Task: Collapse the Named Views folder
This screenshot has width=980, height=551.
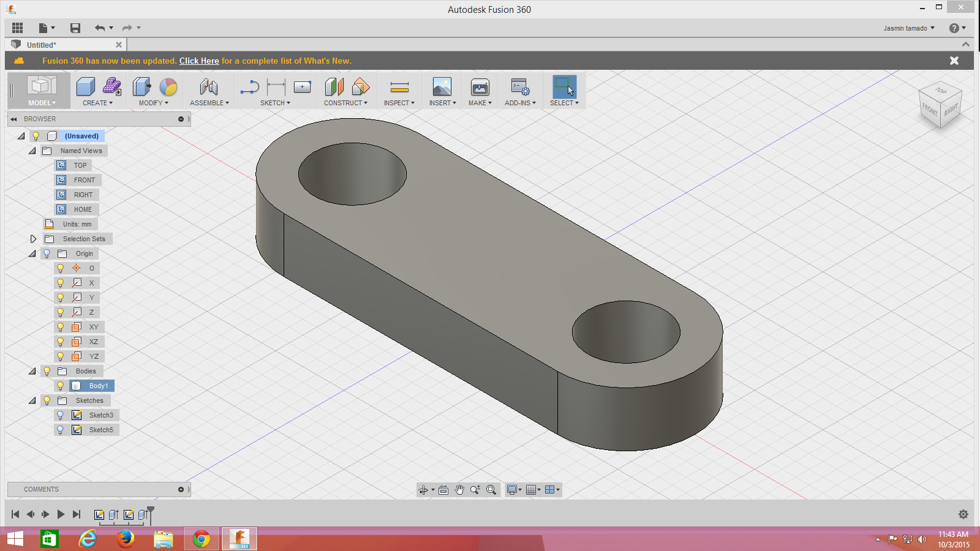Action: coord(32,151)
